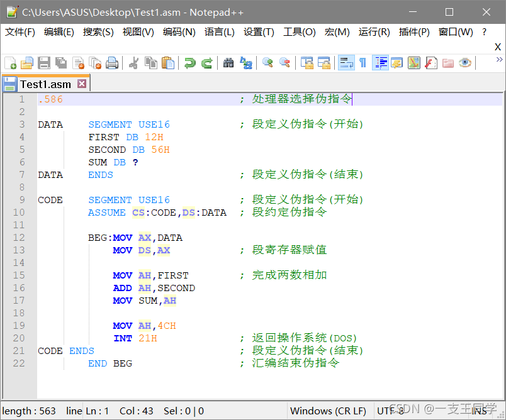
Task: Cut selection with the scissors icon
Action: pos(133,63)
